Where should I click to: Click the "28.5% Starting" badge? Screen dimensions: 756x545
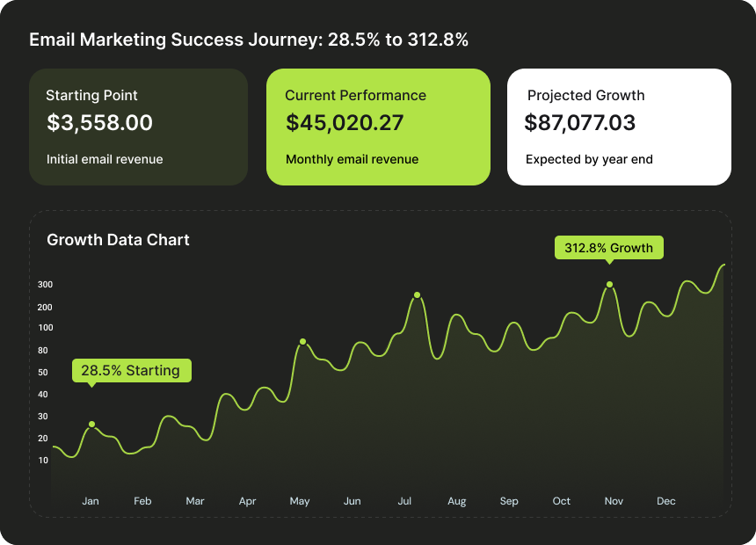point(131,370)
